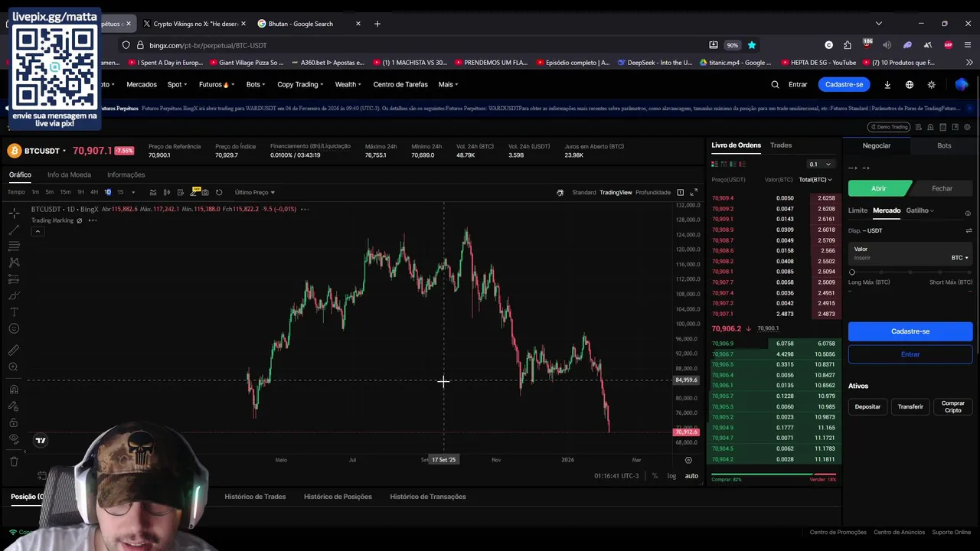This screenshot has width=980, height=551.
Task: Collapse the chart legend arrow
Action: pos(38,231)
